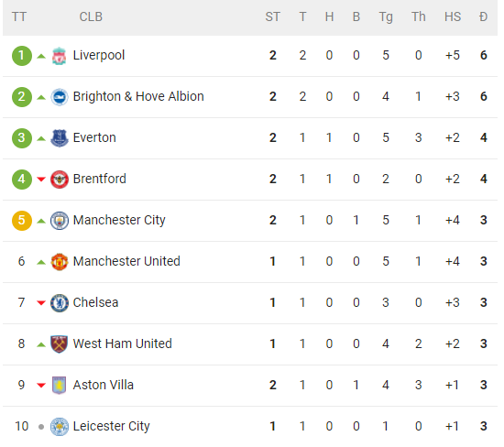The height and width of the screenshot is (447, 504).
Task: Click the West Ham United crest
Action: (60, 344)
